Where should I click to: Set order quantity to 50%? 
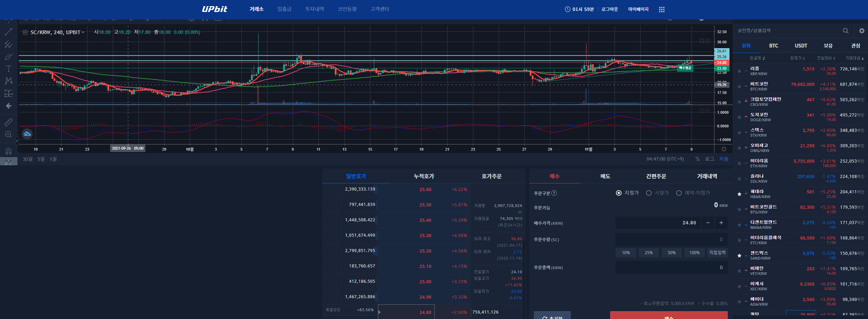[672, 253]
